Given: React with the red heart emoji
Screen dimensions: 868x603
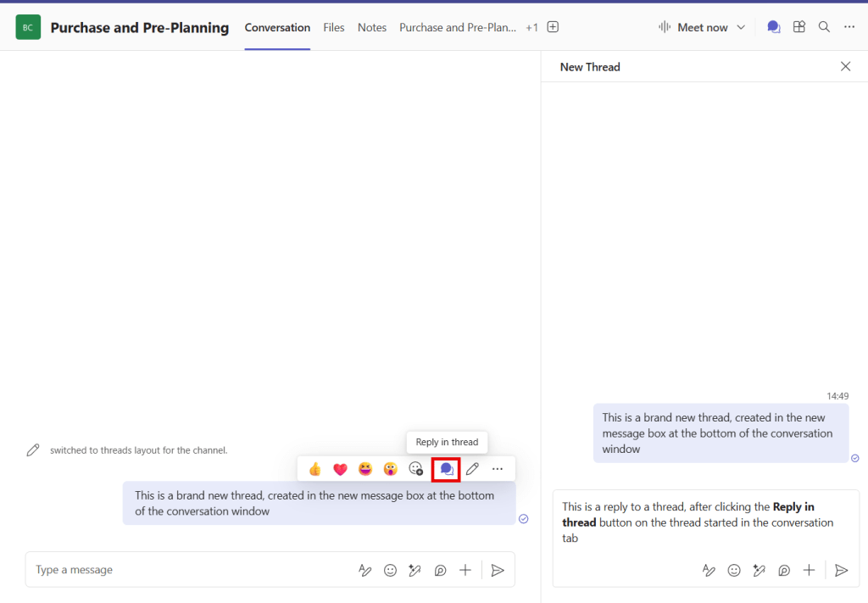Looking at the screenshot, I should point(340,469).
